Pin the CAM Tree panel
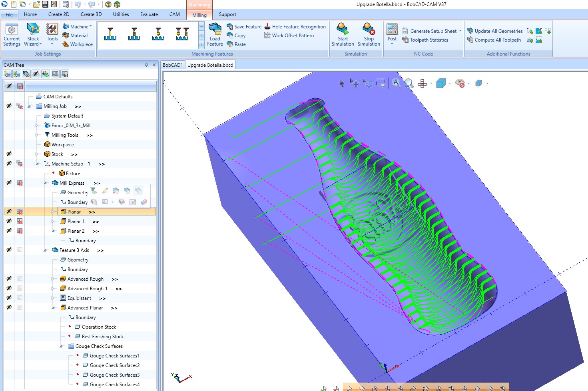Viewport: 588px width, 391px height. [146, 65]
